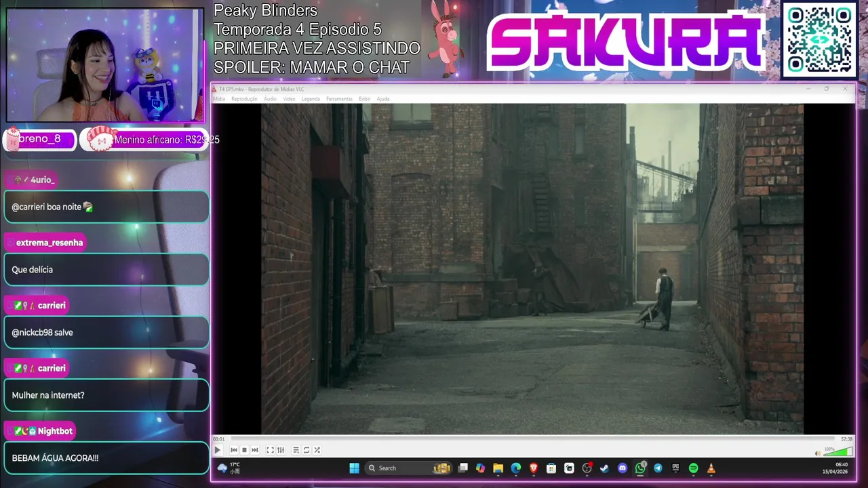868x488 pixels.
Task: Open Telegram from taskbar
Action: [658, 468]
